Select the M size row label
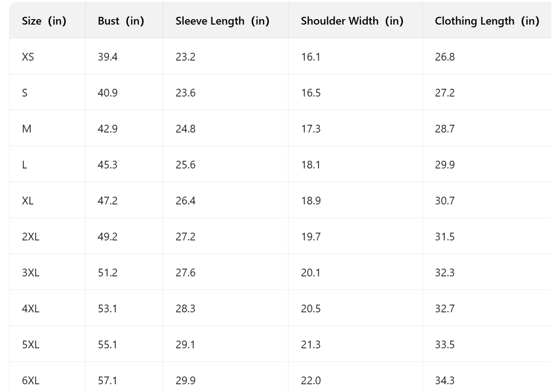Image resolution: width=555 pixels, height=392 pixels. point(26,129)
